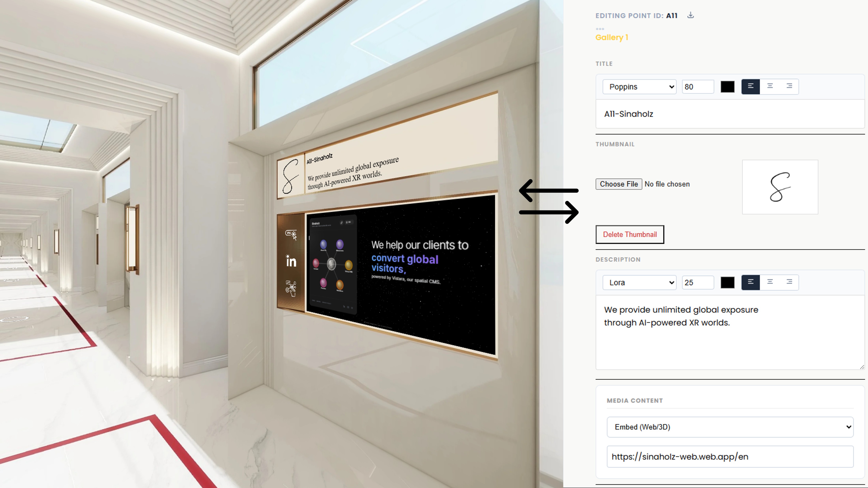The image size is (868, 488).
Task: Click the hand interaction icon below LinkedIn
Action: [x=291, y=288]
